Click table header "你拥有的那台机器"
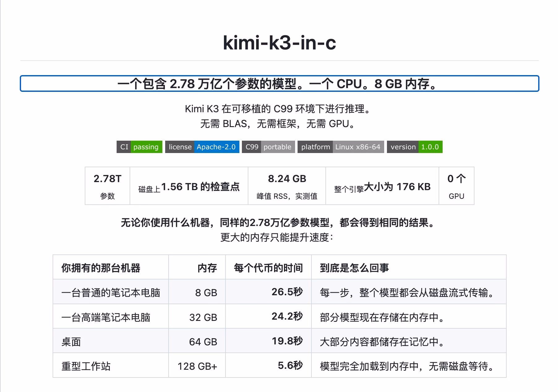 click(111, 268)
